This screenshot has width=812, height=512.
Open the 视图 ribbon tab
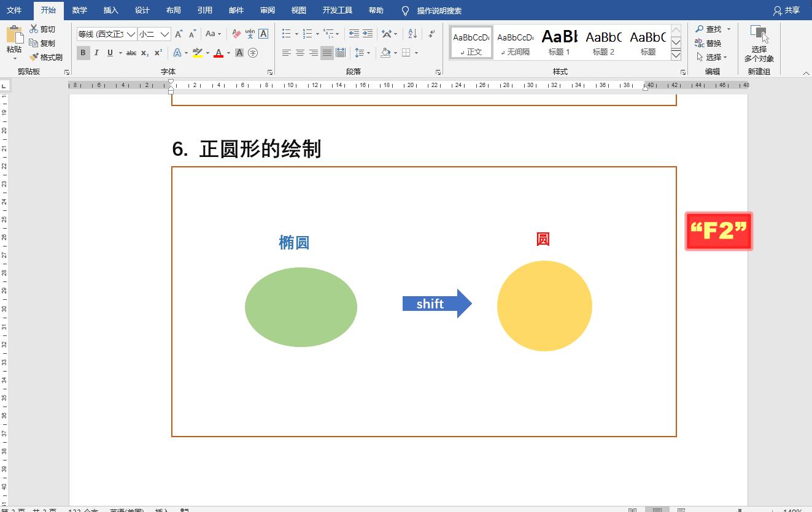pos(298,10)
